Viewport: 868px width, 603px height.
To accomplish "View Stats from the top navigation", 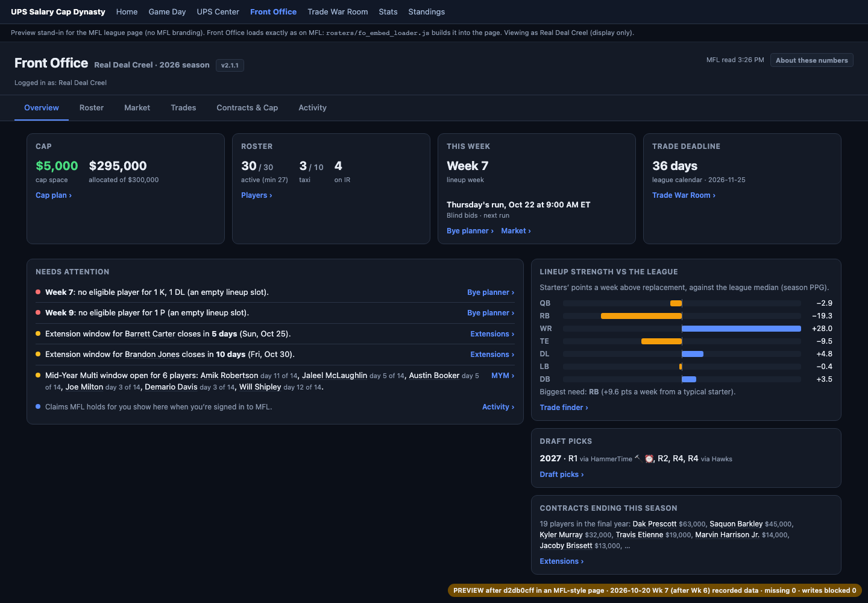I will pos(388,11).
